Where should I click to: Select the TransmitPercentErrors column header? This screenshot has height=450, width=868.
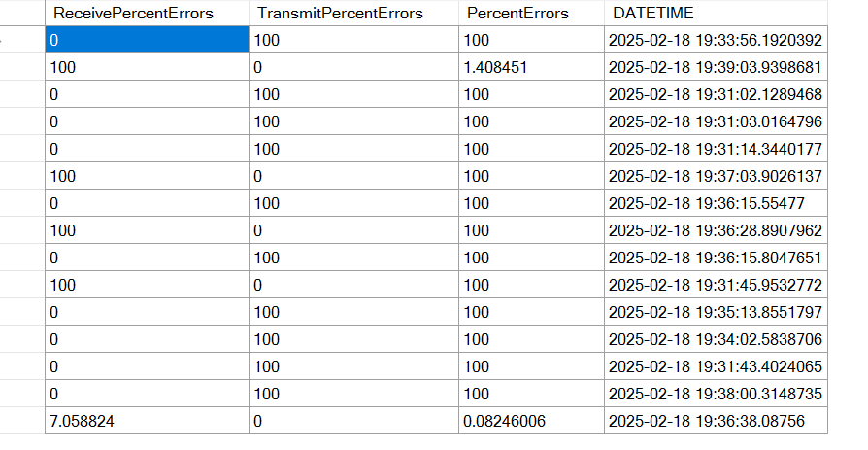tap(353, 14)
